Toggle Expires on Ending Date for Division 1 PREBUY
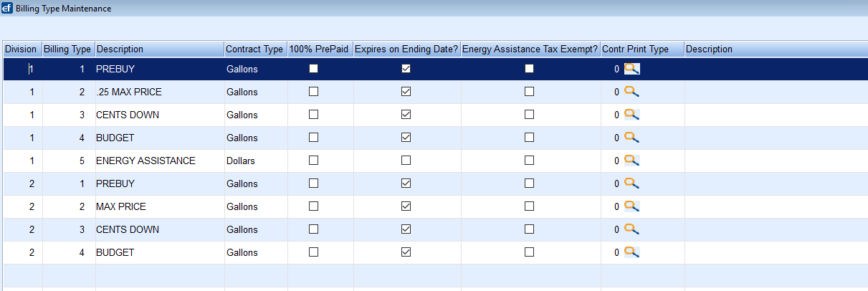868x291 pixels. pos(406,69)
